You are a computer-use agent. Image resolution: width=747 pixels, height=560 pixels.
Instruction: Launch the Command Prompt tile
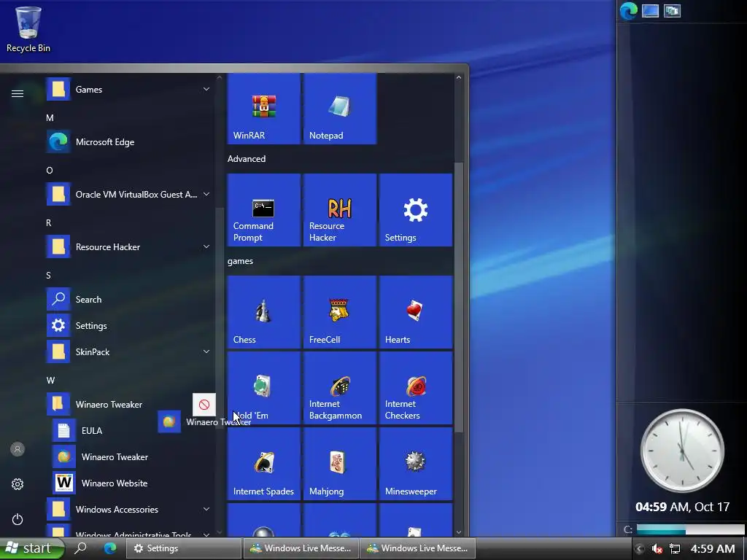263,210
